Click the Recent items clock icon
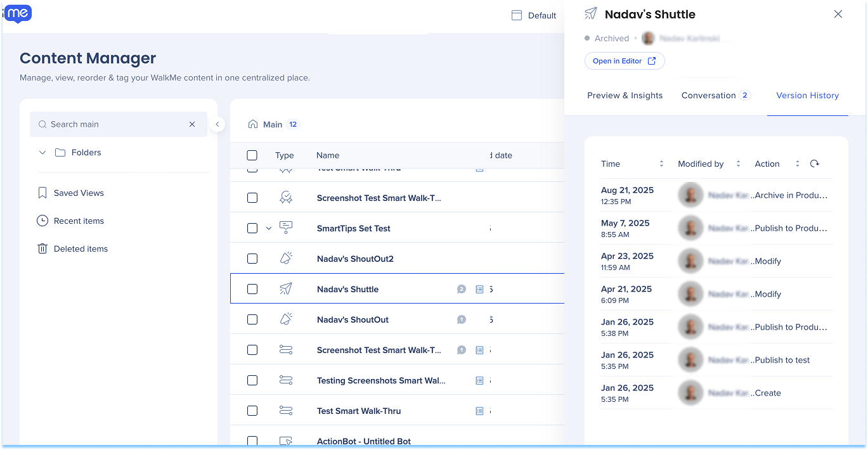868x450 pixels. (x=42, y=221)
